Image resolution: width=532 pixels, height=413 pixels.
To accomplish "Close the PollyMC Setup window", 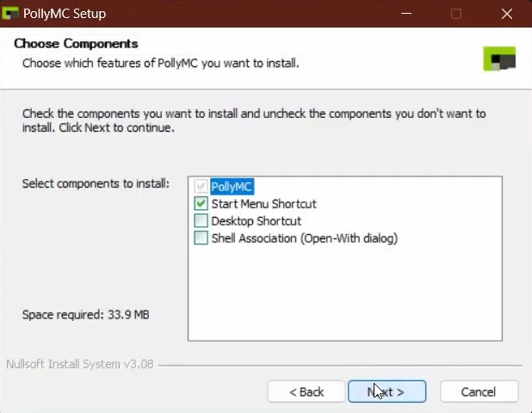I will click(x=507, y=14).
